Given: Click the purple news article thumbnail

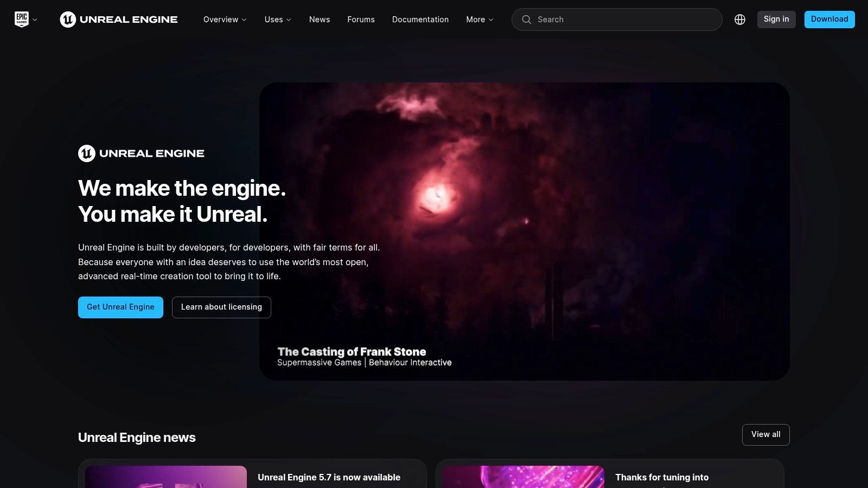Looking at the screenshot, I should [x=166, y=477].
